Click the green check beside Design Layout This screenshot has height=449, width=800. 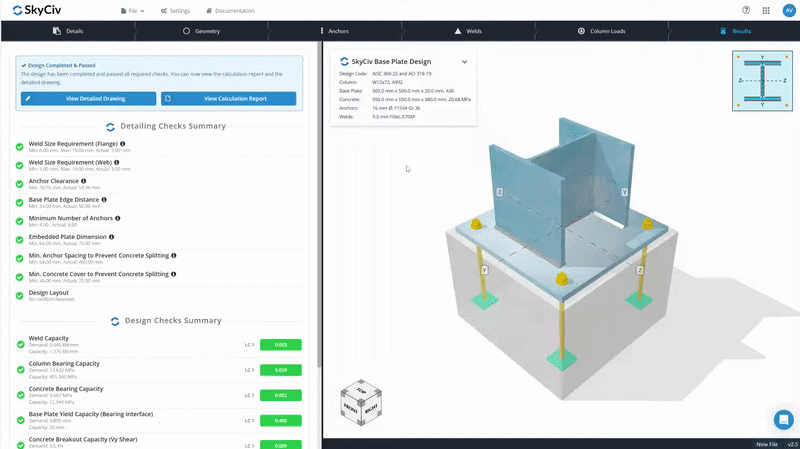point(19,296)
